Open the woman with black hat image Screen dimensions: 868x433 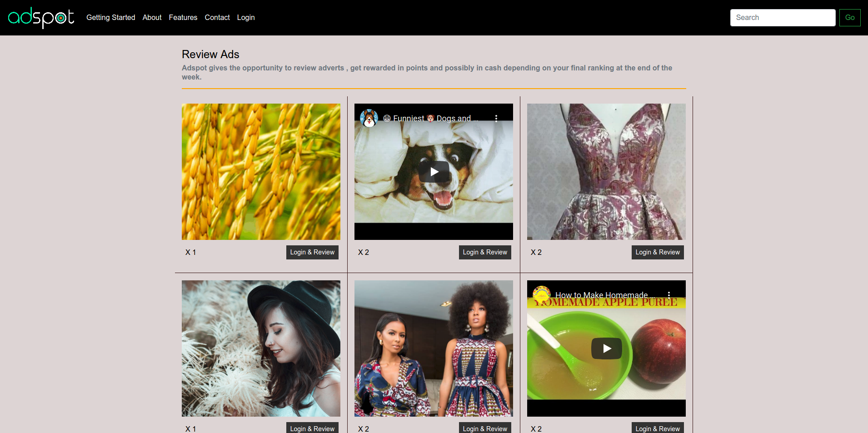[x=261, y=348]
